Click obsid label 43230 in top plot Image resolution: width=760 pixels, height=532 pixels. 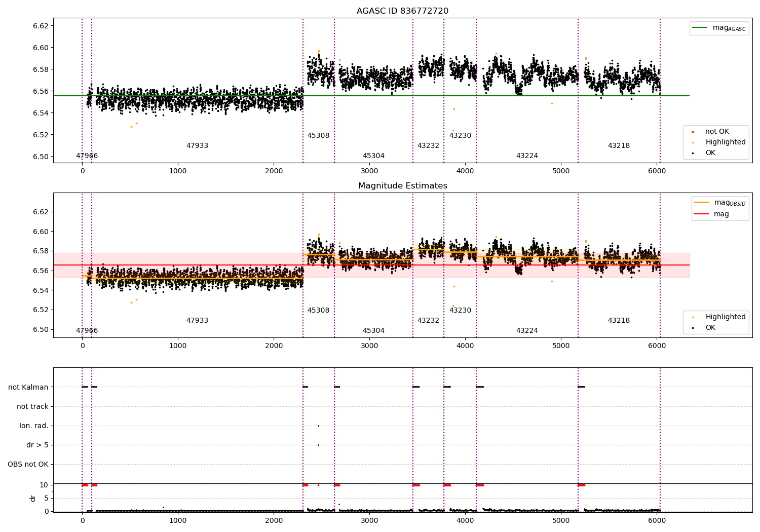[460, 136]
